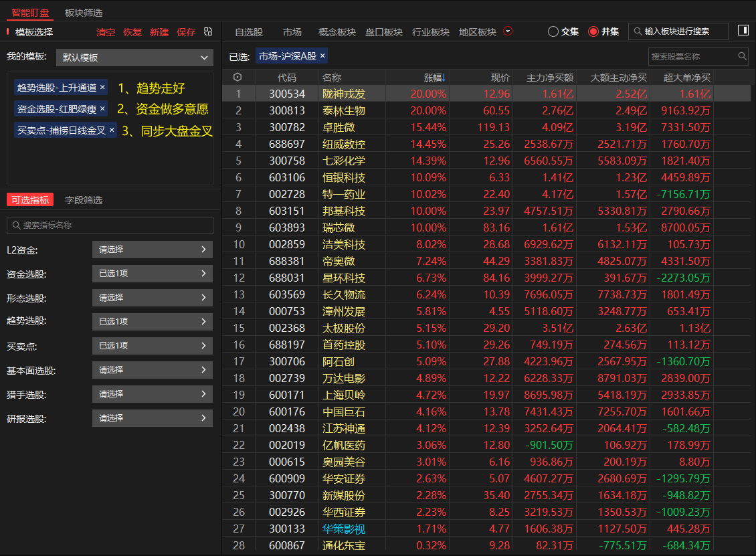Select stock 华安证券

tap(344, 478)
